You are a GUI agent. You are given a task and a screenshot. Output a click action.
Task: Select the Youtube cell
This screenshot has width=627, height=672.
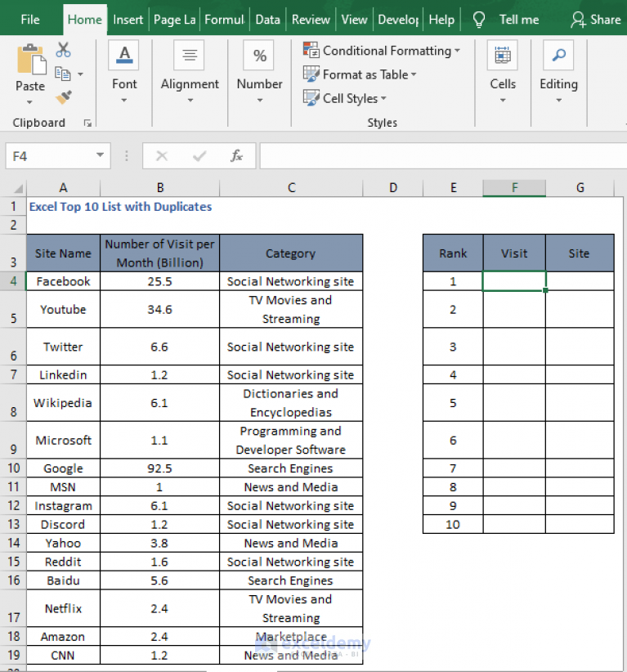(x=64, y=309)
